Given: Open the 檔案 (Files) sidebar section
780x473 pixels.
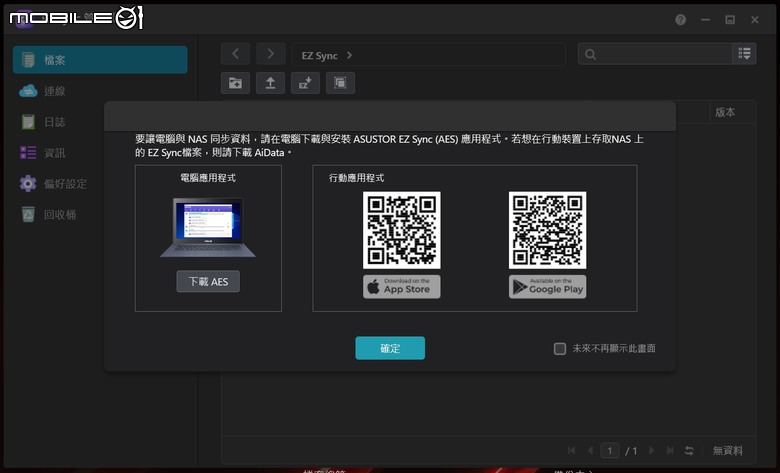Looking at the screenshot, I should 100,60.
